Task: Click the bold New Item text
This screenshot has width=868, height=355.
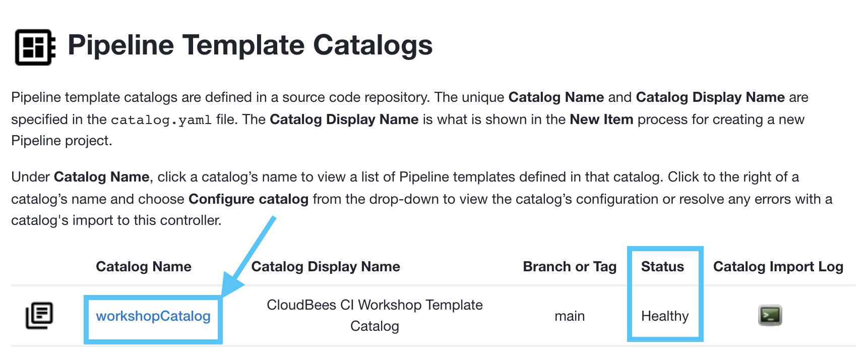Action: [x=601, y=120]
